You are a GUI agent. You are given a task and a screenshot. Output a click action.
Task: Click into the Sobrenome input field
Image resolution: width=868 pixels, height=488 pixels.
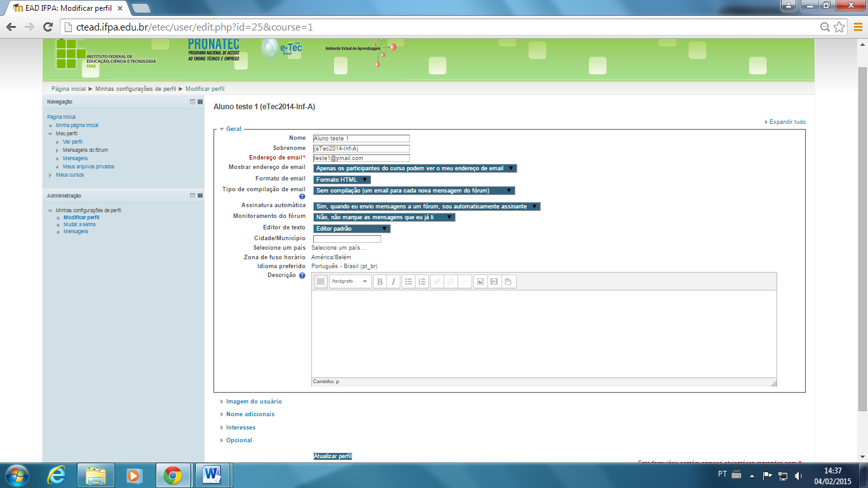tap(362, 149)
